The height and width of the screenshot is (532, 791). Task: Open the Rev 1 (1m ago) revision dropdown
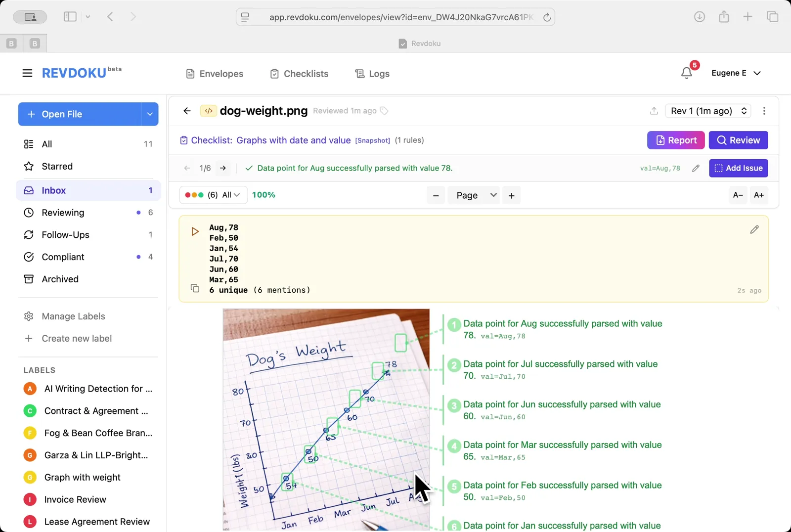[708, 111]
